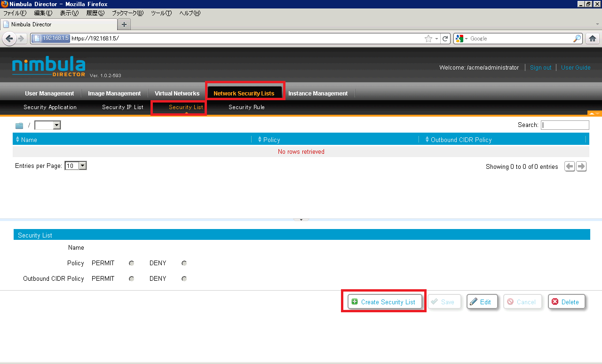Select PERMIT radio for Outbound CIDR Policy

[132, 279]
